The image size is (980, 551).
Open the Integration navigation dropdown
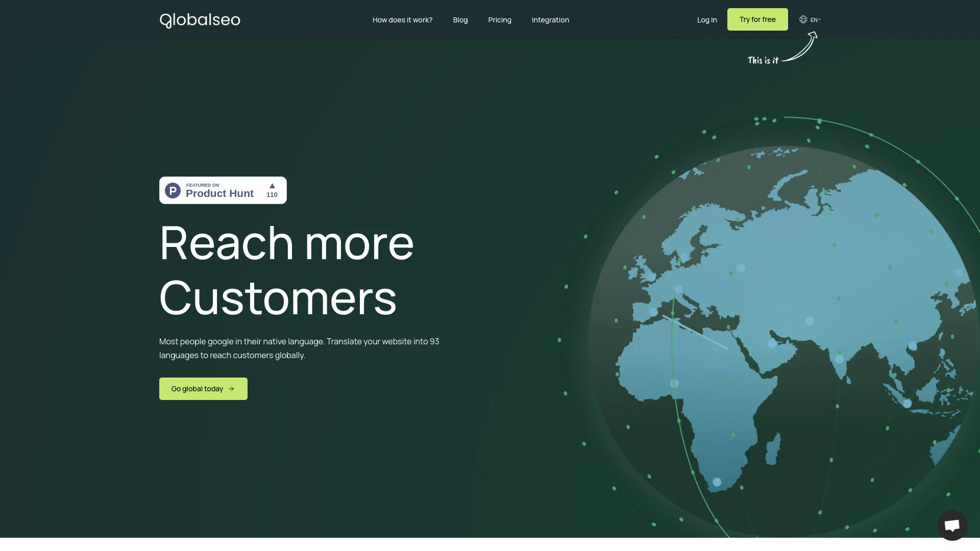tap(551, 19)
